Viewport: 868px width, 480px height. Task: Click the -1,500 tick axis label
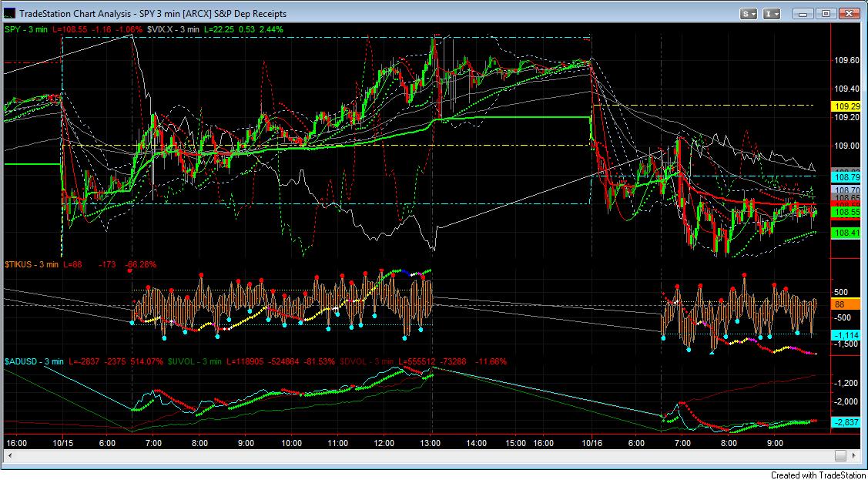pyautogui.click(x=844, y=344)
